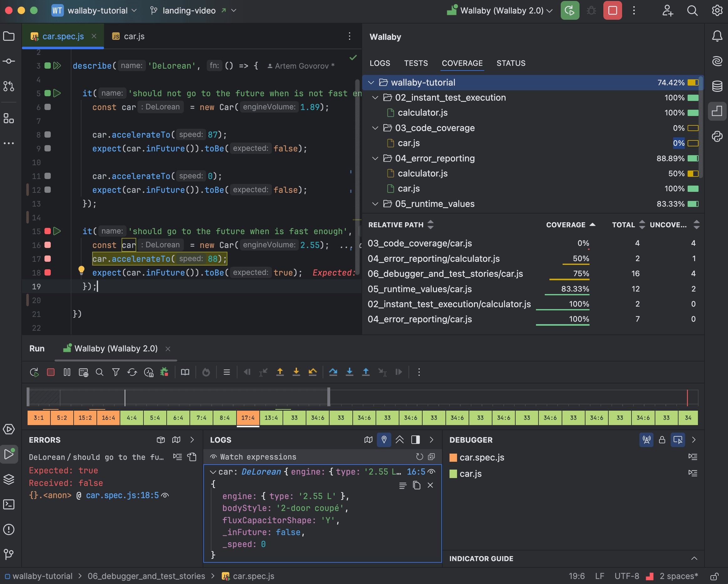Viewport: 728px width, 584px height.
Task: Open IDE settings gear icon
Action: (717, 10)
